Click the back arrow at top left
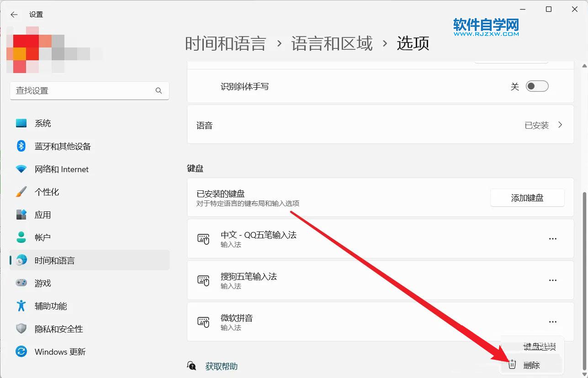This screenshot has width=588, height=378. click(14, 14)
